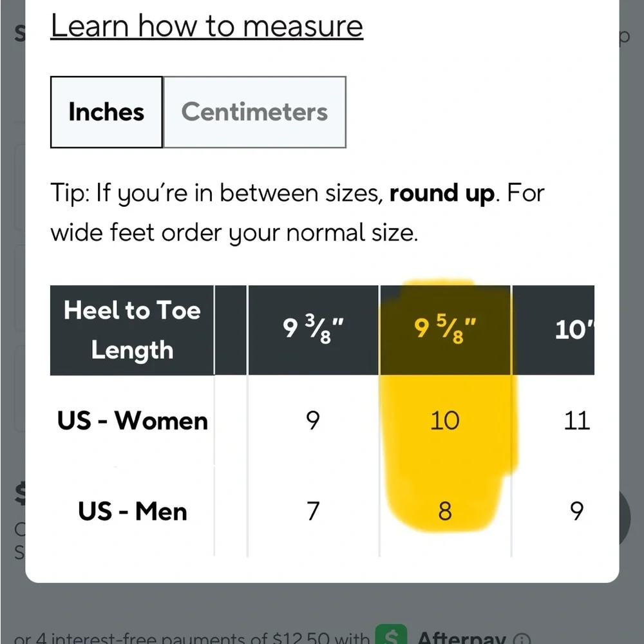Choose US Women size 11

coord(576,421)
